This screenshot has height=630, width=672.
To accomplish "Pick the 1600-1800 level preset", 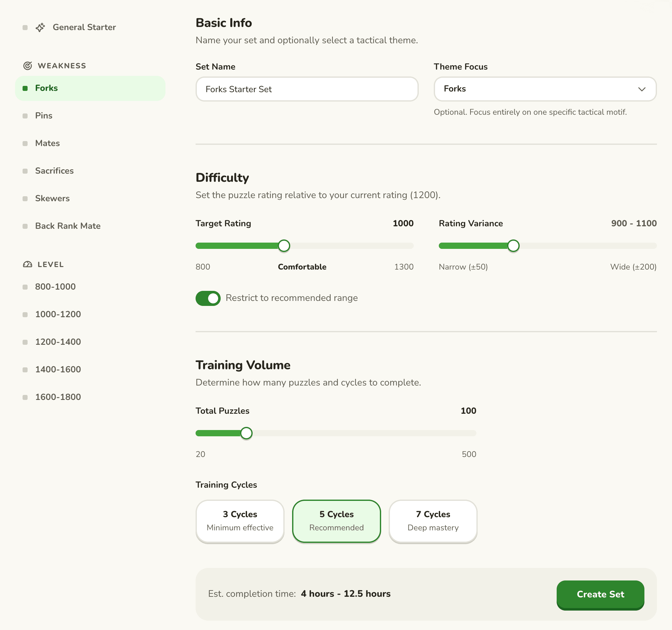I will pyautogui.click(x=90, y=397).
